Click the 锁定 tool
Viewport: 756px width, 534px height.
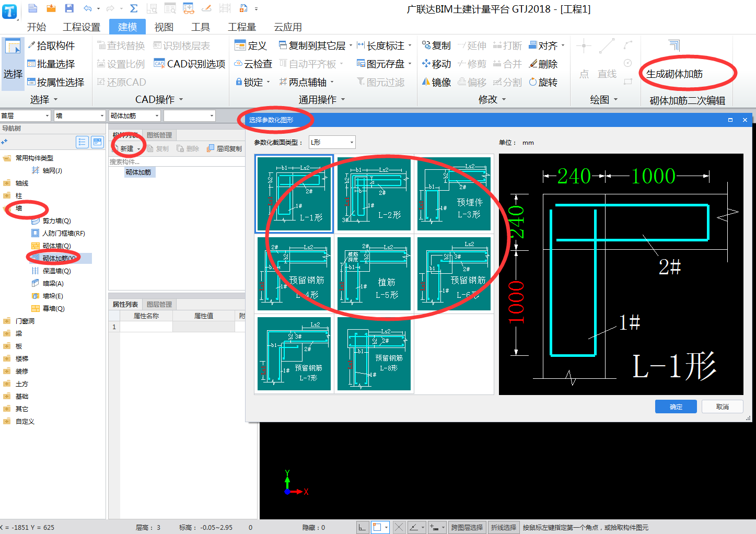tap(253, 83)
